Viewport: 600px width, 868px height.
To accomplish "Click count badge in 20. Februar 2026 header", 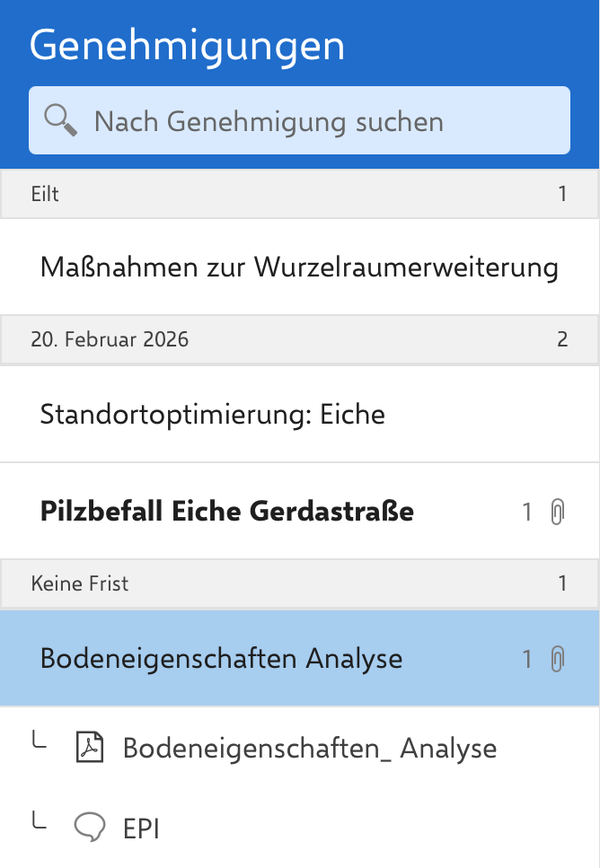I will [x=563, y=339].
